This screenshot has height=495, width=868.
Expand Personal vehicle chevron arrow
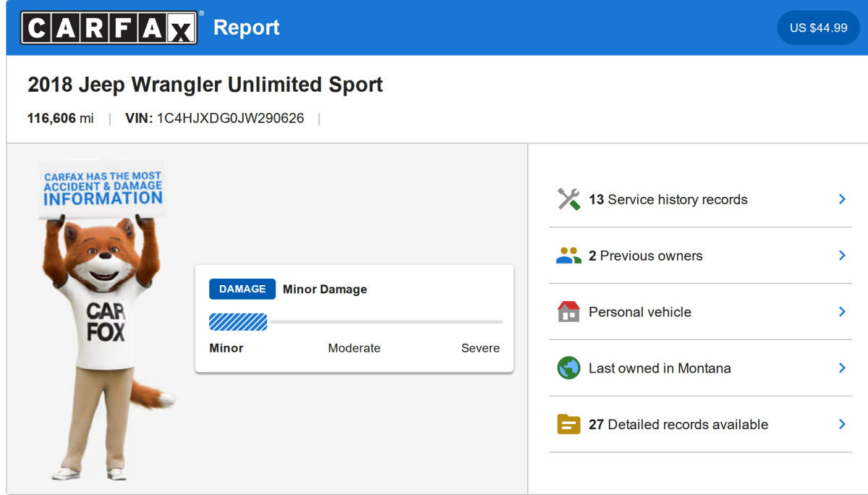842,312
